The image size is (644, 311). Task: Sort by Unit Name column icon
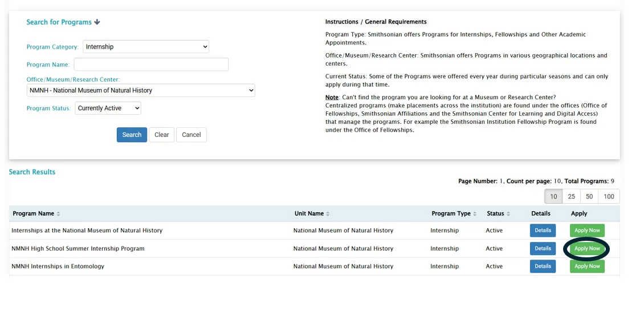pos(328,214)
